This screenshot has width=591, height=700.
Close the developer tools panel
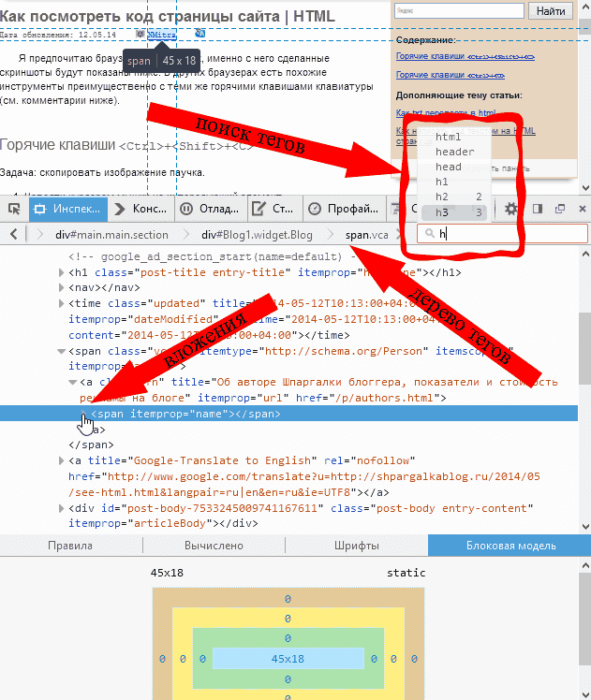pos(582,209)
